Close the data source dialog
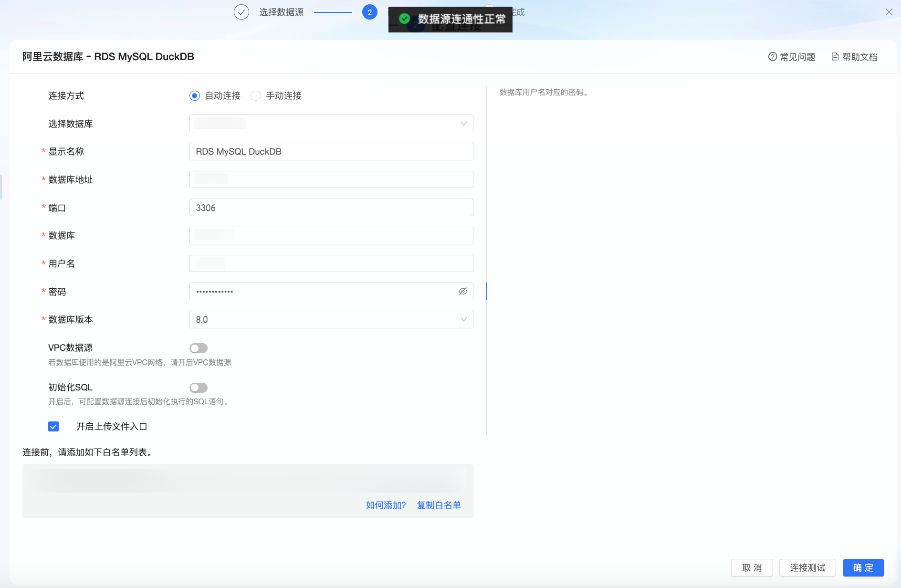Screen dimensions: 901x588 889,12
